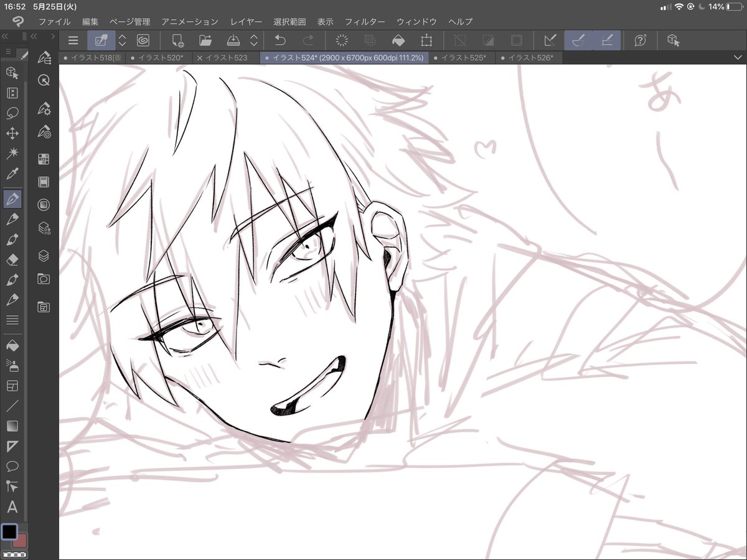The width and height of the screenshot is (747, 560).
Task: Toggle snap to ruler in the command bar
Action: [550, 40]
